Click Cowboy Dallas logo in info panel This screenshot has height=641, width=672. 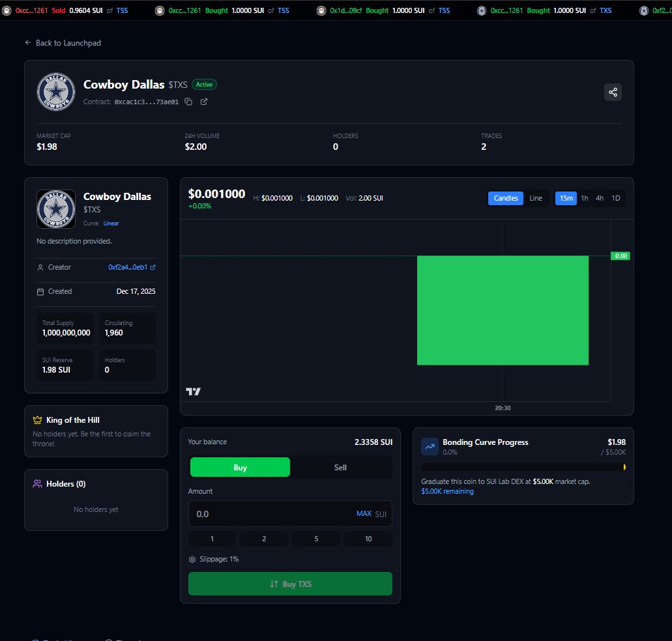click(55, 209)
